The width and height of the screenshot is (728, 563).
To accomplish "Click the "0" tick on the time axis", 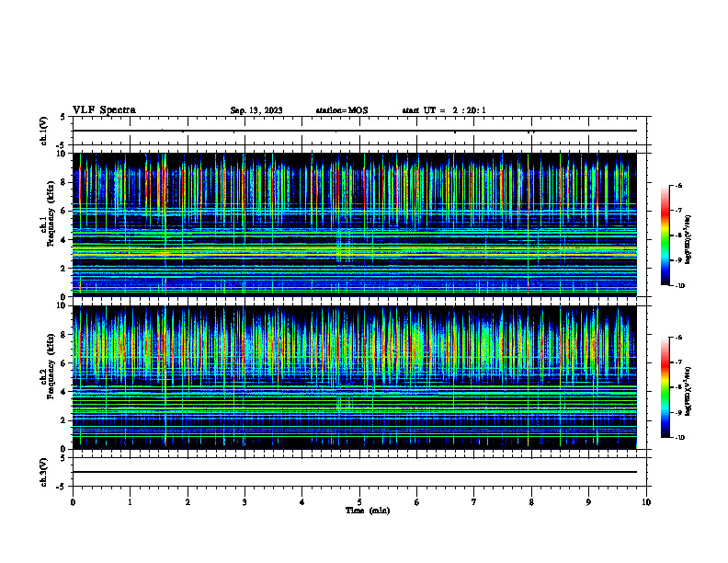I will coord(73,502).
